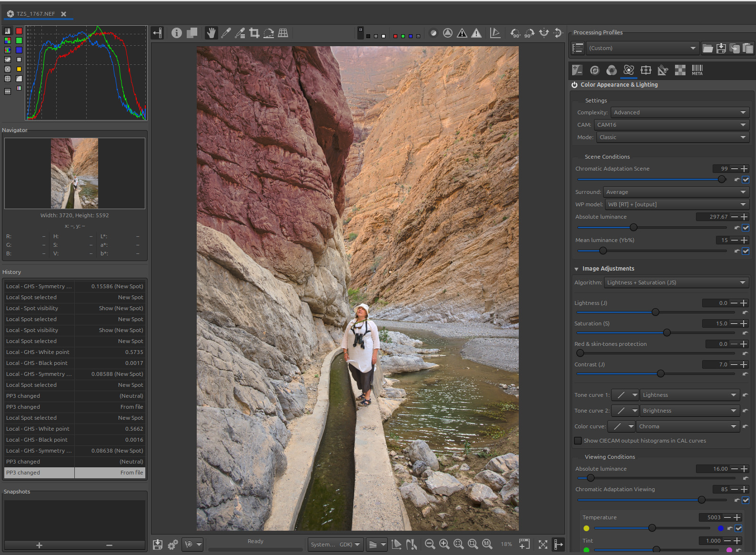756x555 pixels.
Task: Add a new snapshot with plus button
Action: [x=39, y=545]
